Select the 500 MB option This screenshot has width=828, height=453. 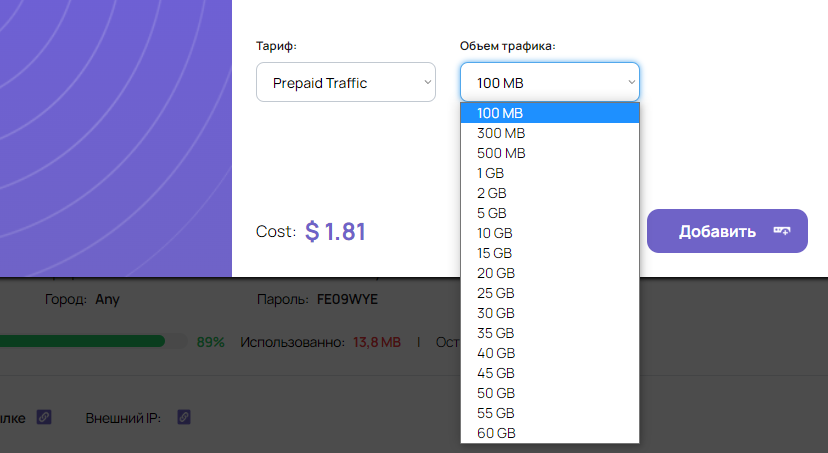(550, 153)
